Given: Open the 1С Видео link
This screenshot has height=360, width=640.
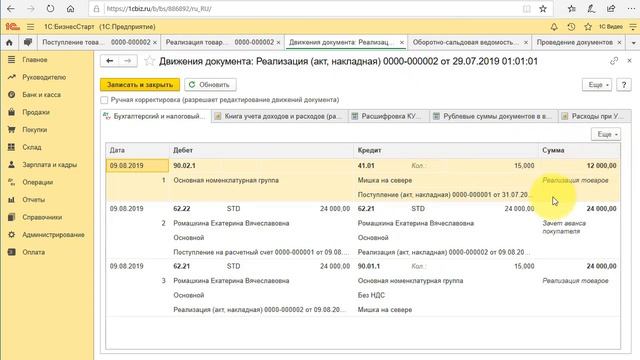Looking at the screenshot, I should tap(611, 27).
